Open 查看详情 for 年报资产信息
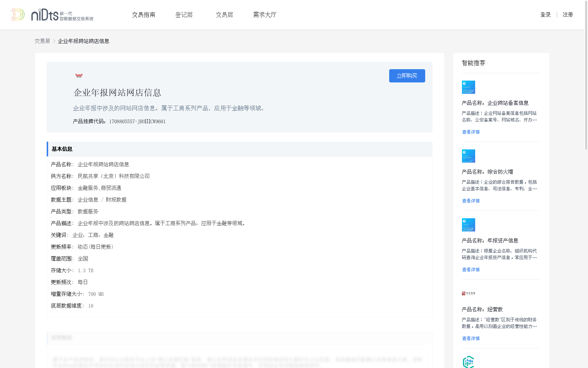588x368 pixels. click(x=471, y=270)
